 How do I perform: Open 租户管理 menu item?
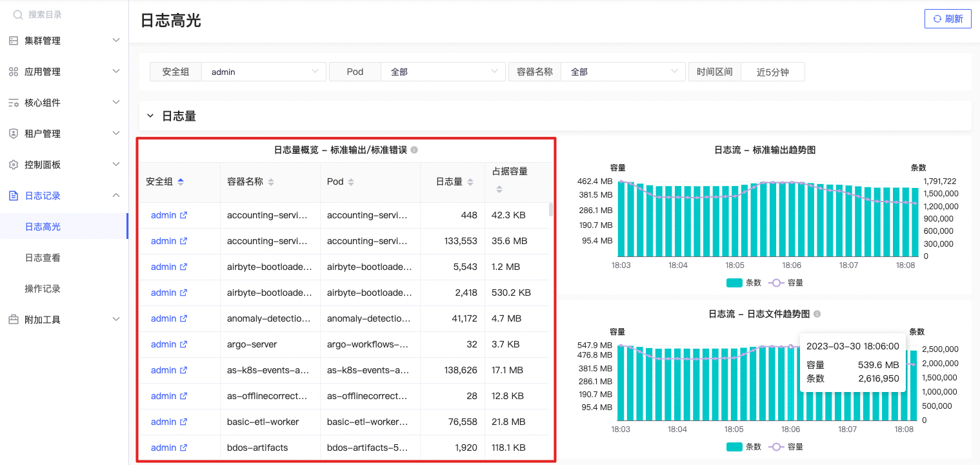pos(64,134)
